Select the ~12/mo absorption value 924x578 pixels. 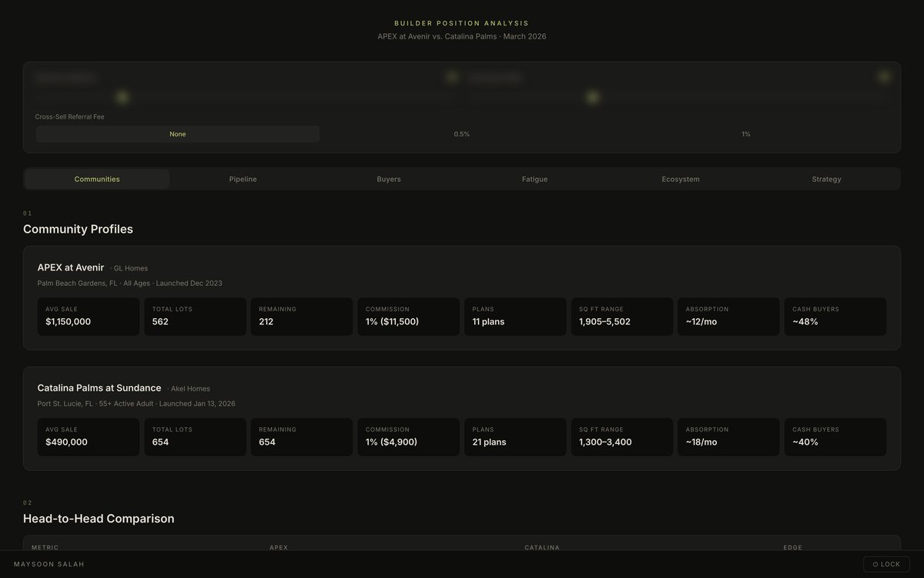pyautogui.click(x=701, y=321)
